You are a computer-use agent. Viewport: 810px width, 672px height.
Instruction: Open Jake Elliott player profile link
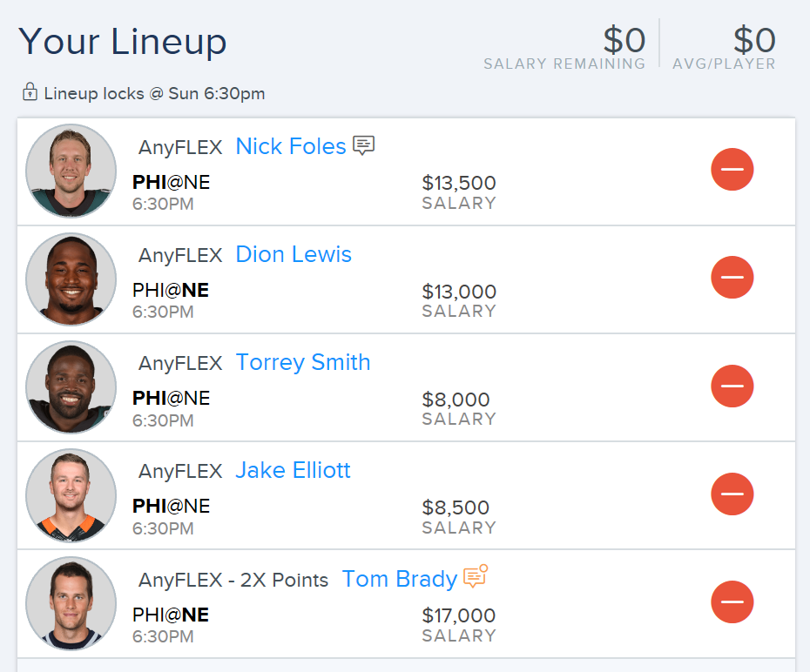(293, 470)
